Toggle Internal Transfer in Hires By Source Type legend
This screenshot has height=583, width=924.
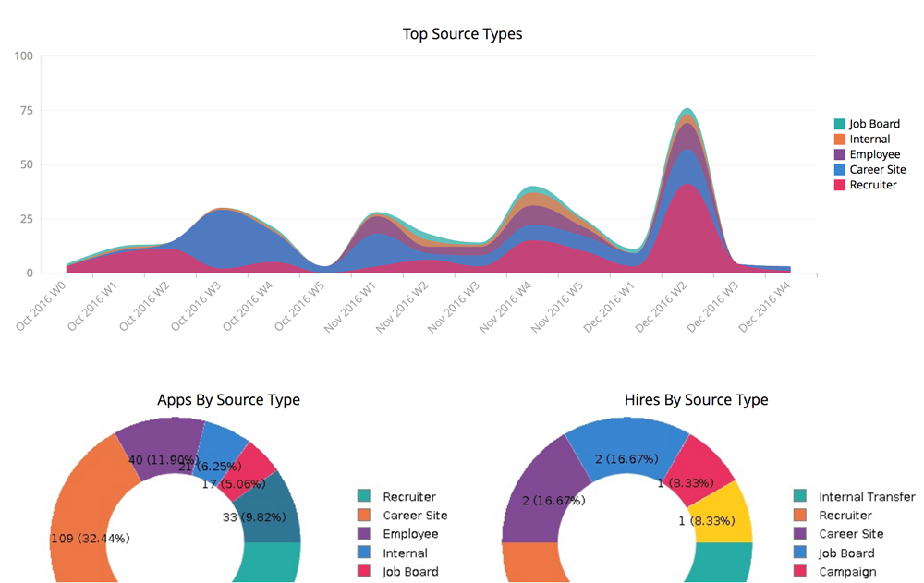pos(866,497)
